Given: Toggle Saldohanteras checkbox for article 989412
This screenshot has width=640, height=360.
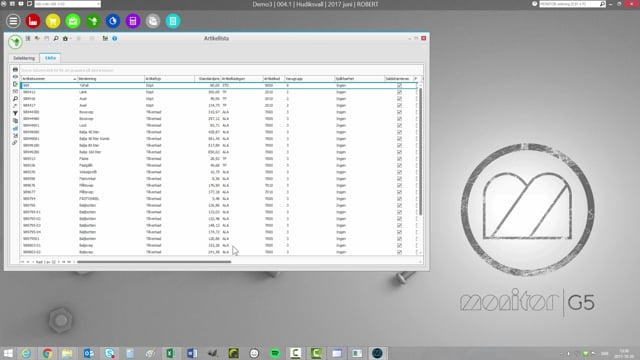Looking at the screenshot, I should click(399, 92).
